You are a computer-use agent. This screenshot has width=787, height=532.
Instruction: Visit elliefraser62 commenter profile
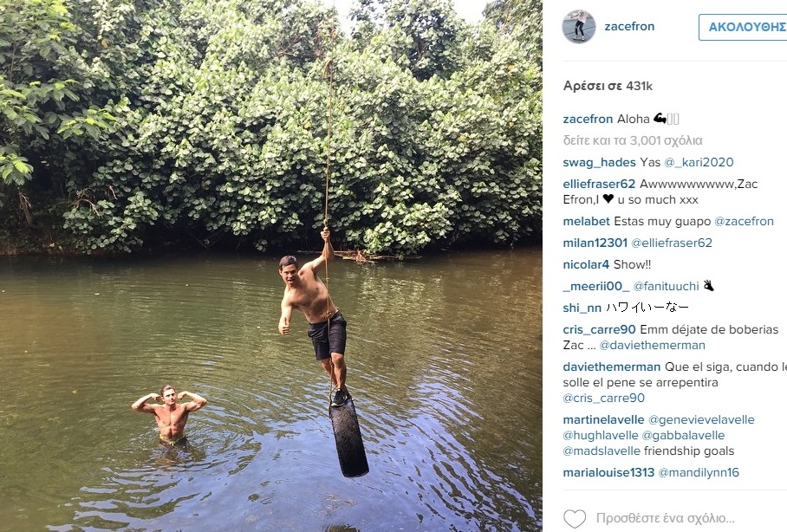click(599, 185)
